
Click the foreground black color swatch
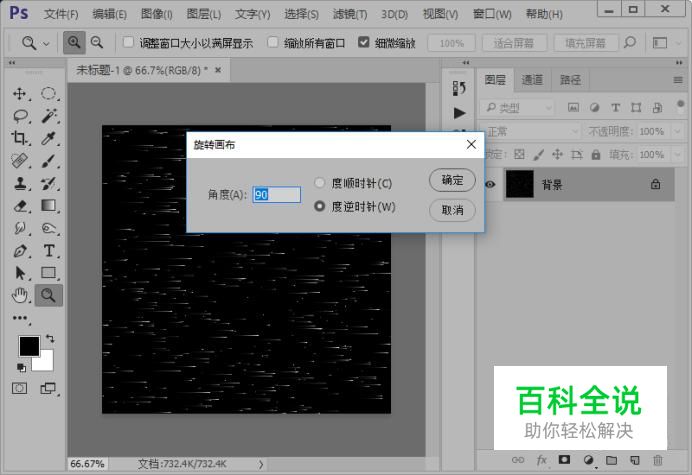pyautogui.click(x=28, y=345)
